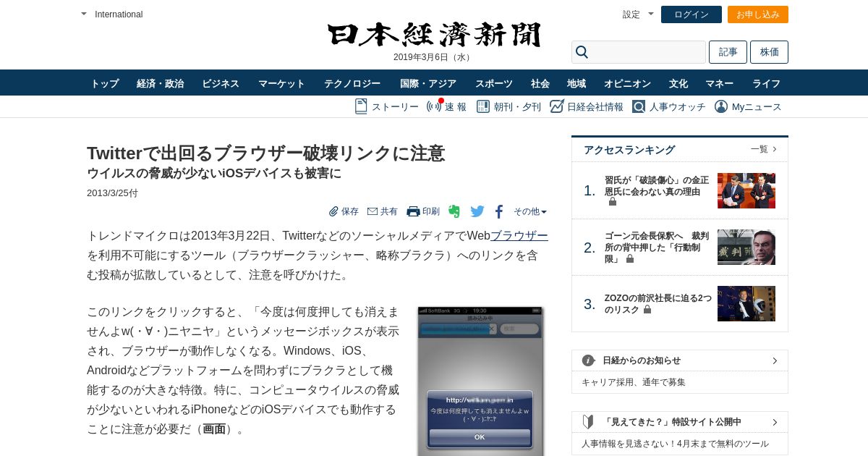Go to the トップ nav tab
Screen dimensions: 868x456
click(x=105, y=83)
